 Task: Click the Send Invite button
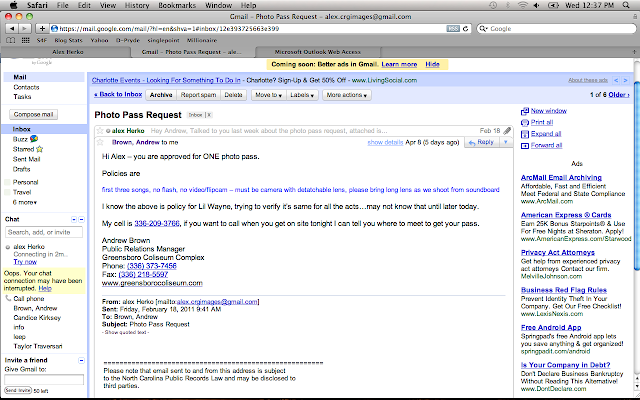tap(18, 391)
